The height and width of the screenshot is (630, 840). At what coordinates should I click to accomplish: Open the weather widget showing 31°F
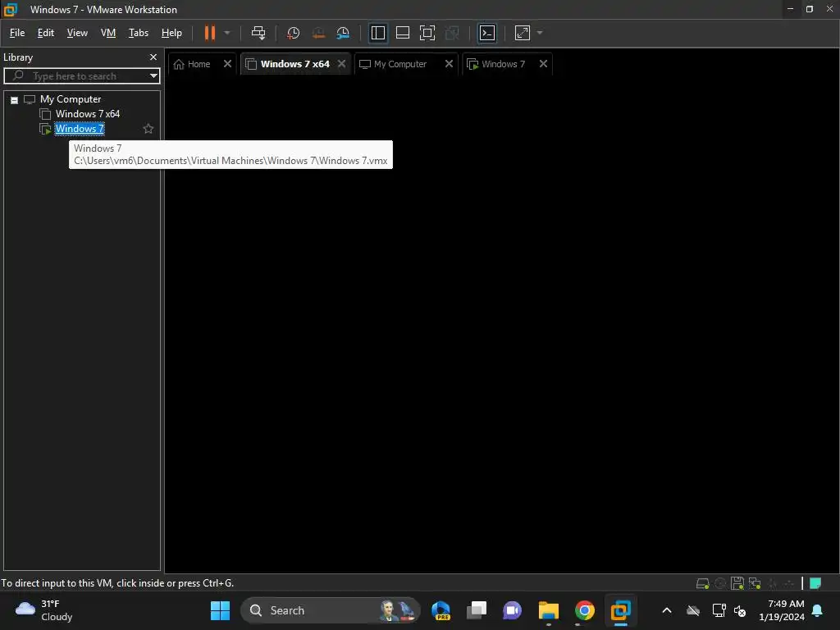(x=44, y=610)
